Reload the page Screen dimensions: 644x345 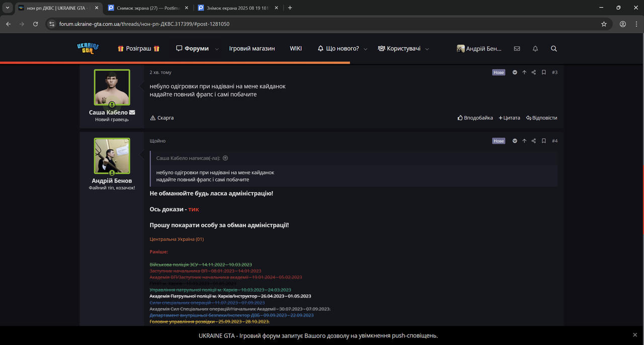tap(35, 24)
